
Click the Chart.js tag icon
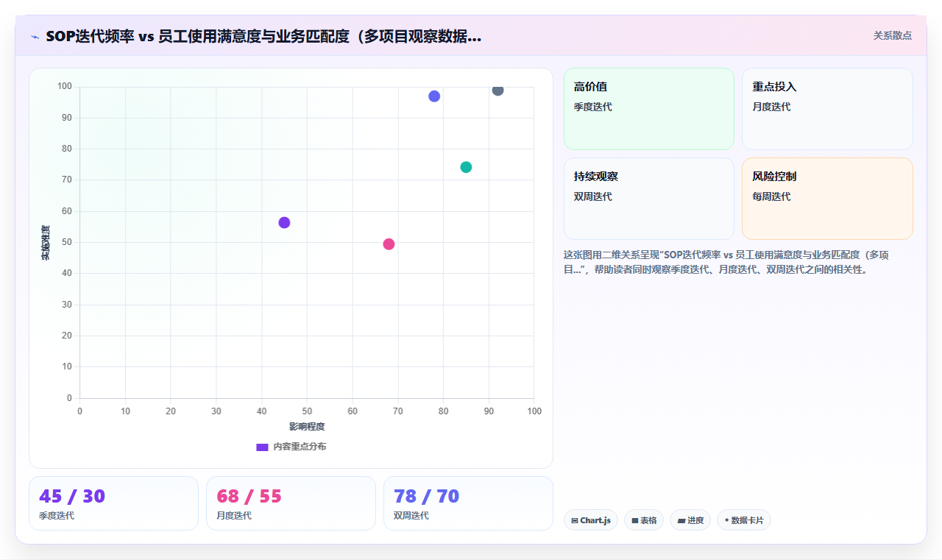click(575, 521)
